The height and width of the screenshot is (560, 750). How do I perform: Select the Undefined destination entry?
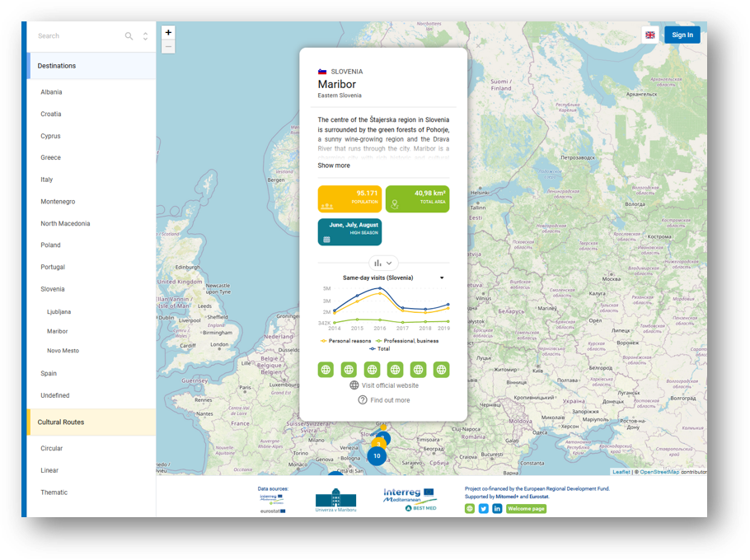coord(55,395)
